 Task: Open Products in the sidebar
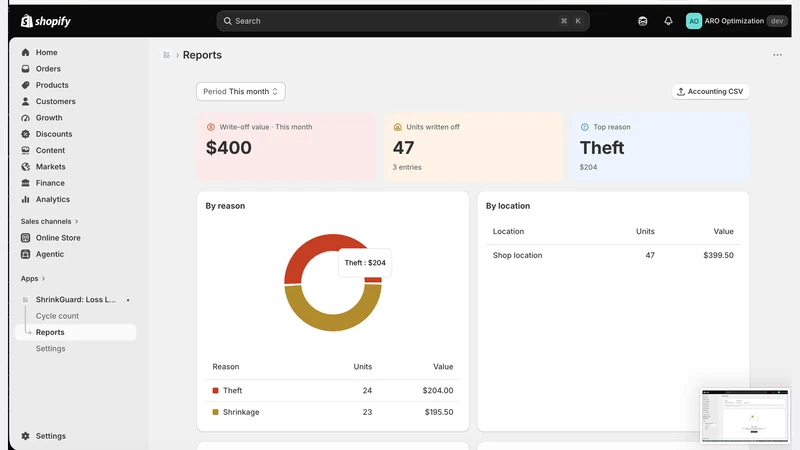point(52,85)
